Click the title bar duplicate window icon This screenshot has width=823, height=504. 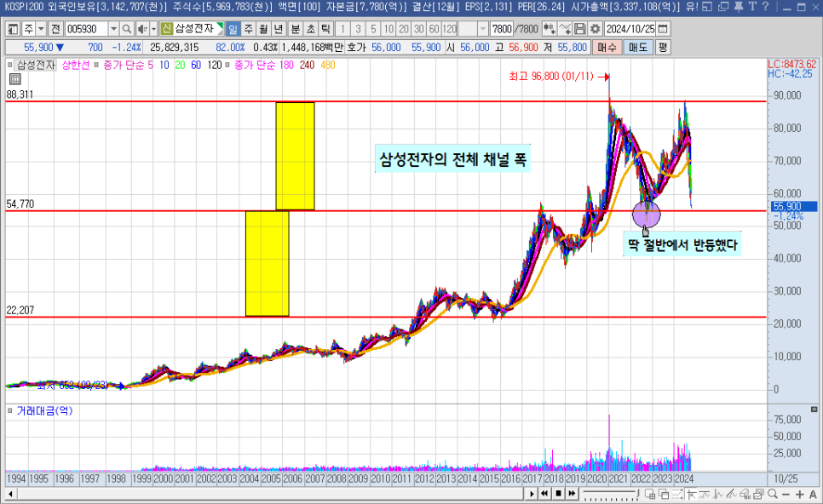[x=723, y=7]
